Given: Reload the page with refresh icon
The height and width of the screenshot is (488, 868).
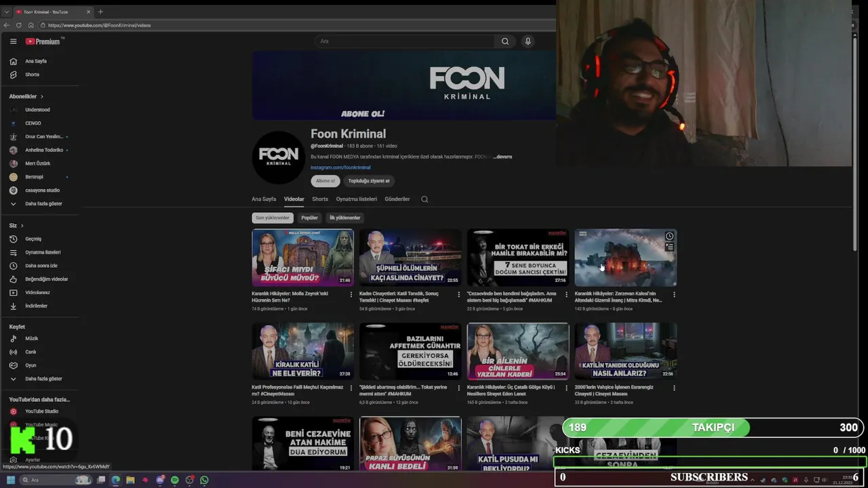Looking at the screenshot, I should (18, 25).
